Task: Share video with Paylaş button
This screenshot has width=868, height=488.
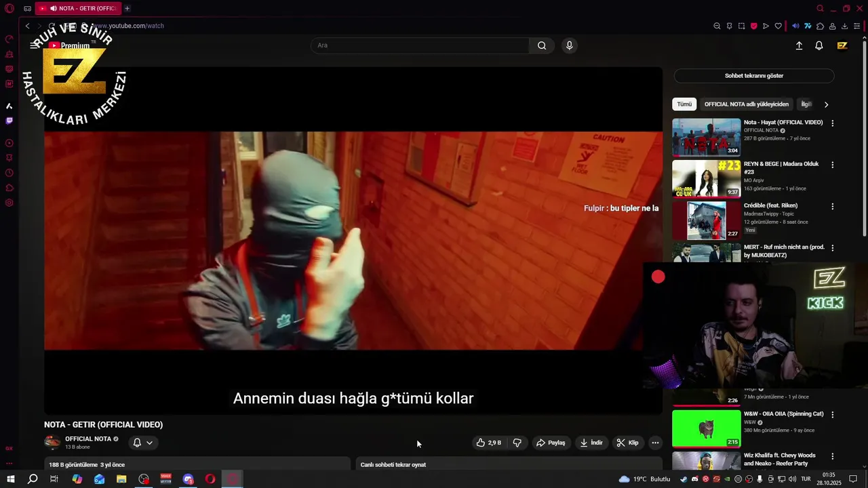Action: pyautogui.click(x=550, y=443)
